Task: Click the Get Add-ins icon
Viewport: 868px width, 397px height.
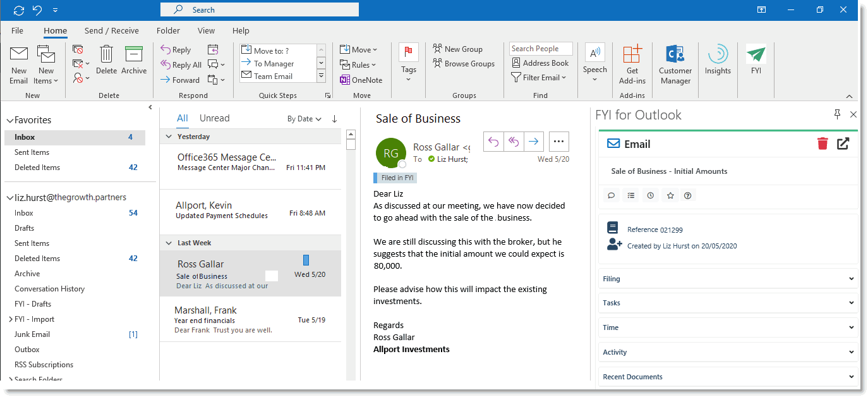Action: [632, 65]
